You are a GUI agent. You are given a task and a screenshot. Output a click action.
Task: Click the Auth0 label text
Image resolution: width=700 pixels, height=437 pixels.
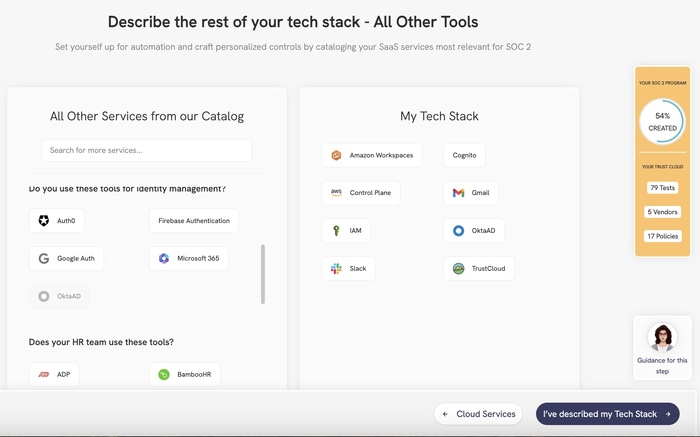click(x=66, y=221)
